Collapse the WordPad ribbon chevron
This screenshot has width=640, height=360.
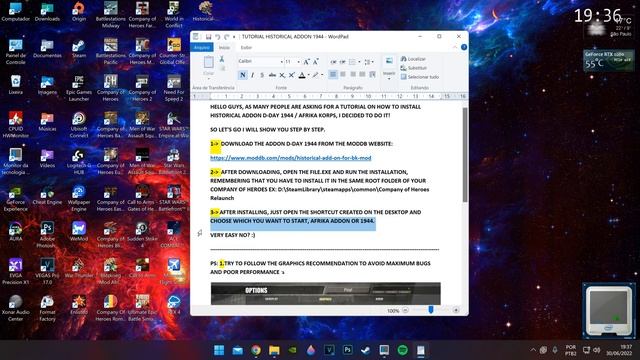coord(455,47)
